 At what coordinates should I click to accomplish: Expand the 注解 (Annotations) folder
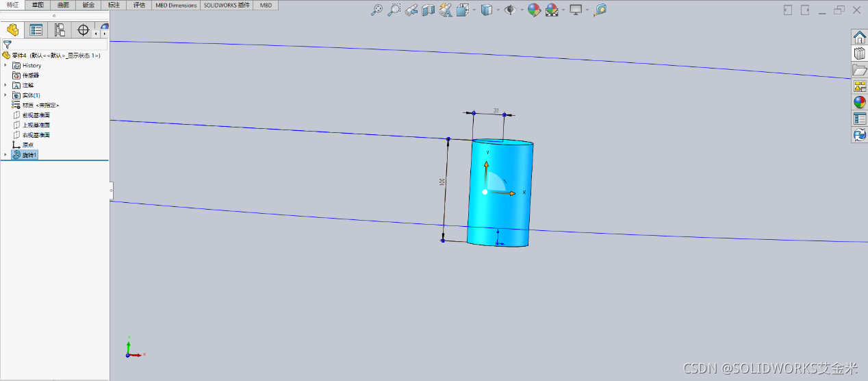5,85
